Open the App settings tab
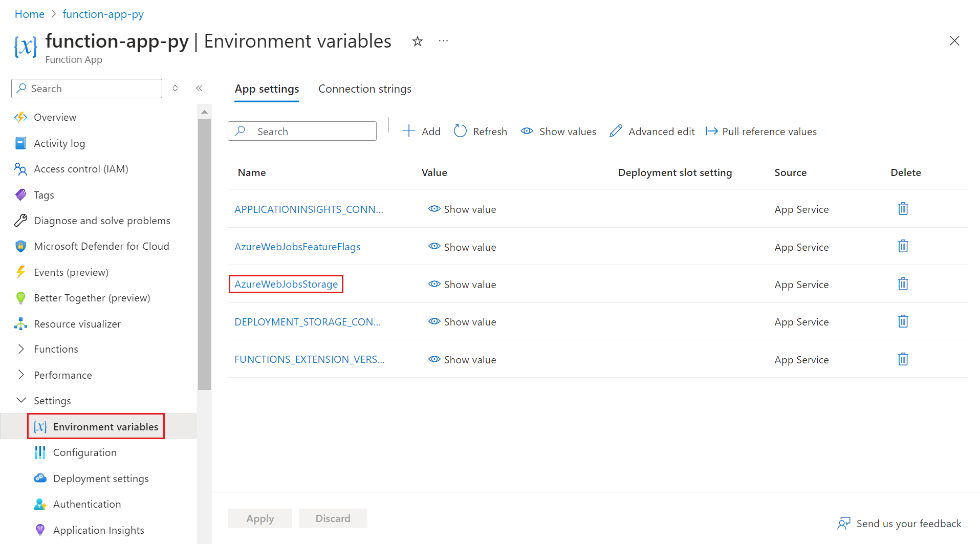This screenshot has width=980, height=544. coord(266,89)
